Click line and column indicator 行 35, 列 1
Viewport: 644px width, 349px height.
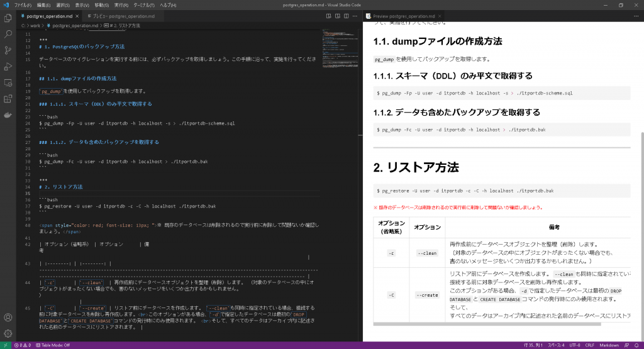533,345
